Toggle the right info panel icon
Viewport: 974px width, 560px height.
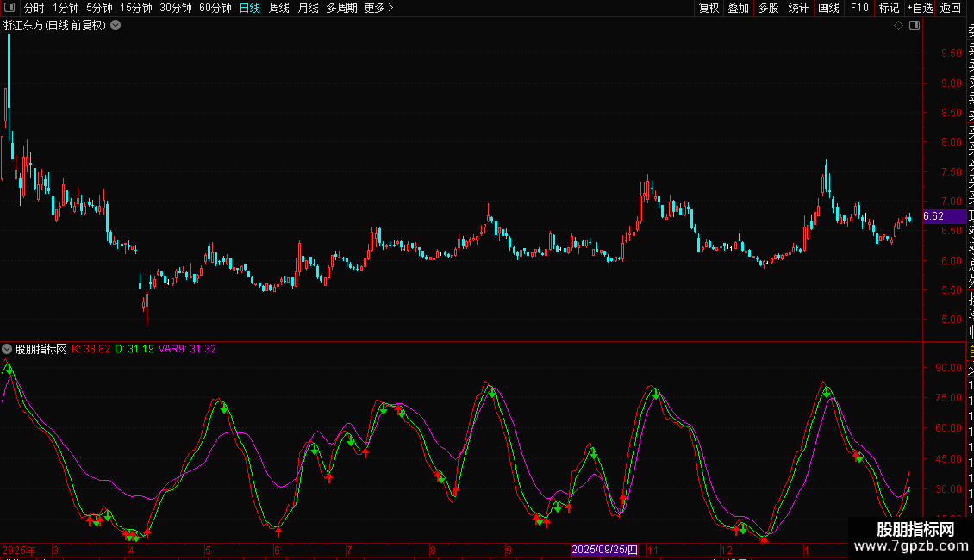915,26
